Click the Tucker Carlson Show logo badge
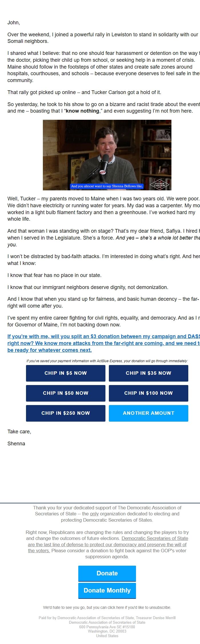 tap(159, 184)
